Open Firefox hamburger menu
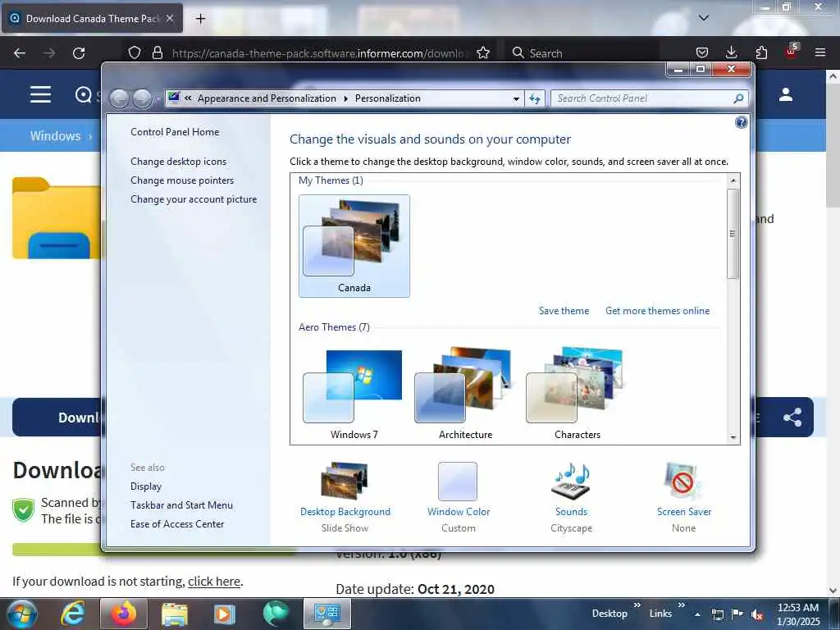840x630 pixels. [x=820, y=52]
